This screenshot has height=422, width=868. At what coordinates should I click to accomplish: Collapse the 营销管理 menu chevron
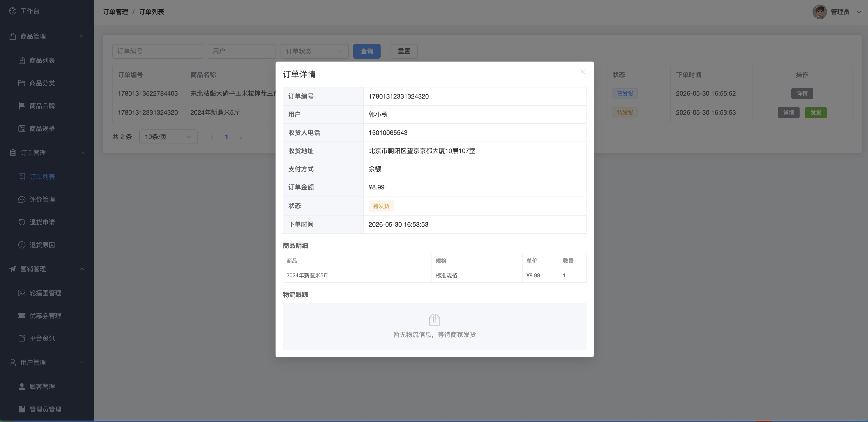[82, 269]
